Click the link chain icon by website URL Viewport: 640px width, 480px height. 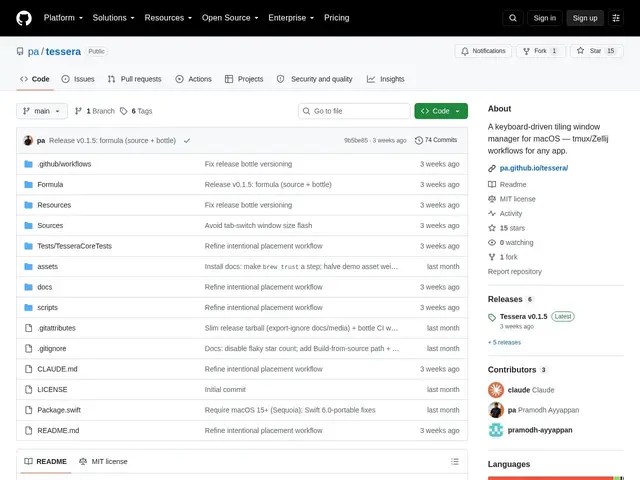(x=492, y=168)
